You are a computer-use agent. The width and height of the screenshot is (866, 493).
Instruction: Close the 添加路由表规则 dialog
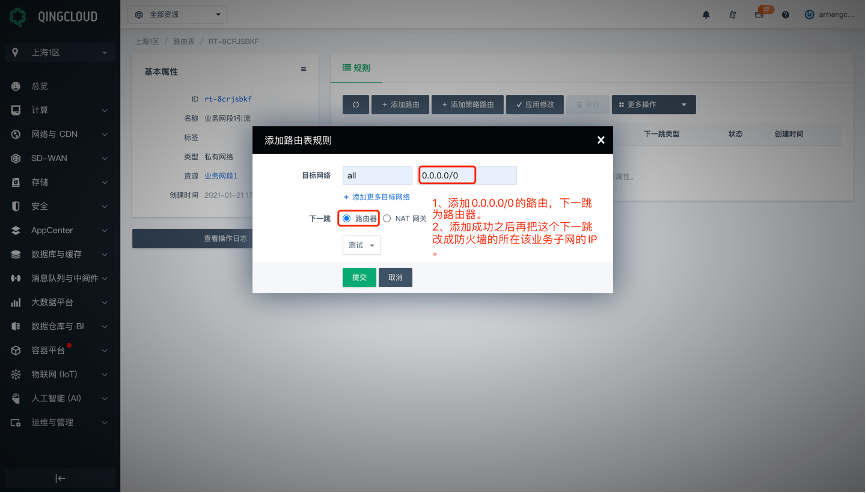coord(600,140)
